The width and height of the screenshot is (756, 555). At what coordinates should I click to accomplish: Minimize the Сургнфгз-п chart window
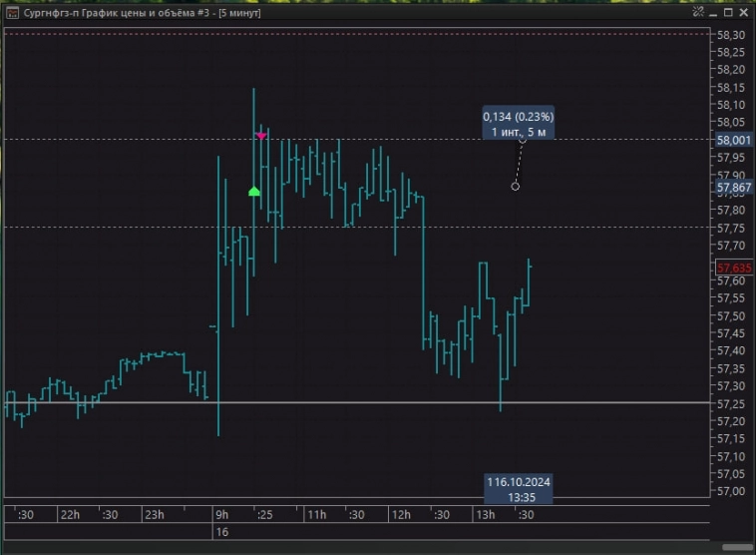(713, 12)
